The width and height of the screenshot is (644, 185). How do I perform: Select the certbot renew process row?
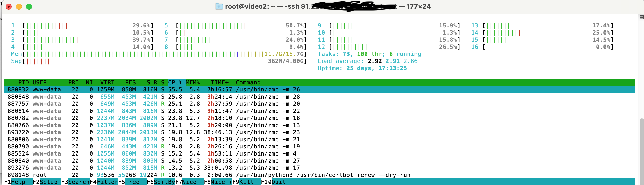click(x=319, y=175)
